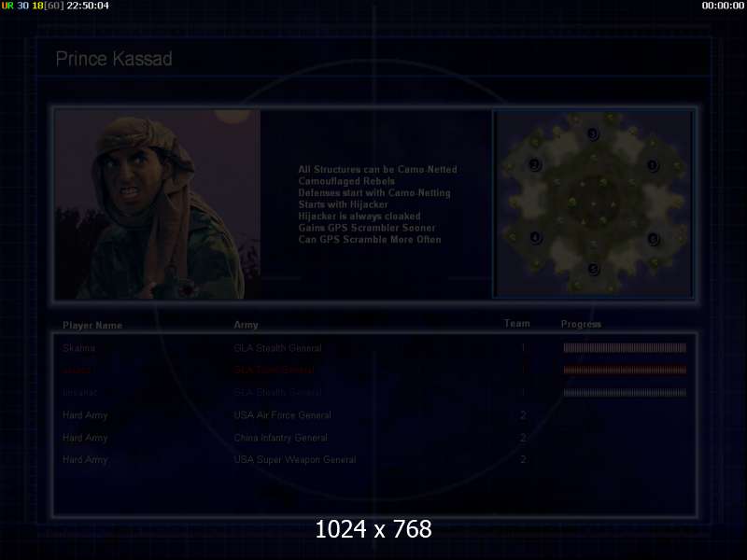This screenshot has width=747, height=560.
Task: Click start position 4 marker on the map
Action: point(535,237)
